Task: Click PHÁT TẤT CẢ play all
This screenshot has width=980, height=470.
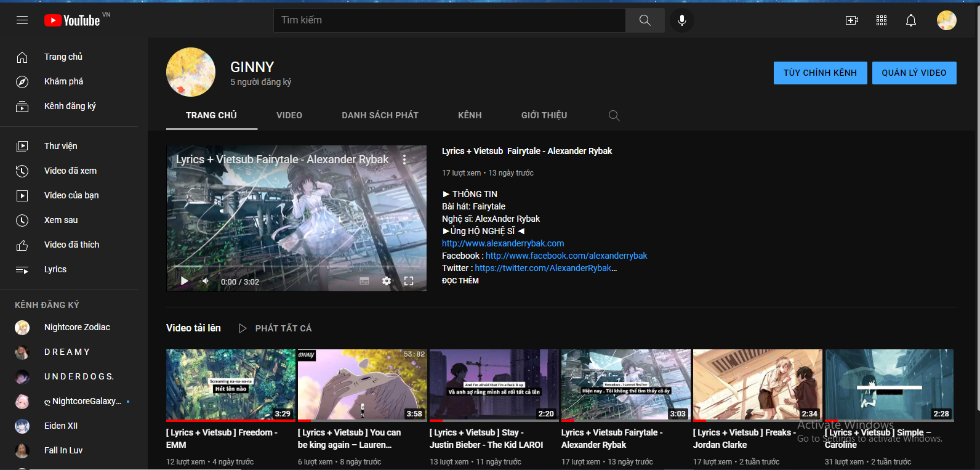Action: tap(275, 328)
